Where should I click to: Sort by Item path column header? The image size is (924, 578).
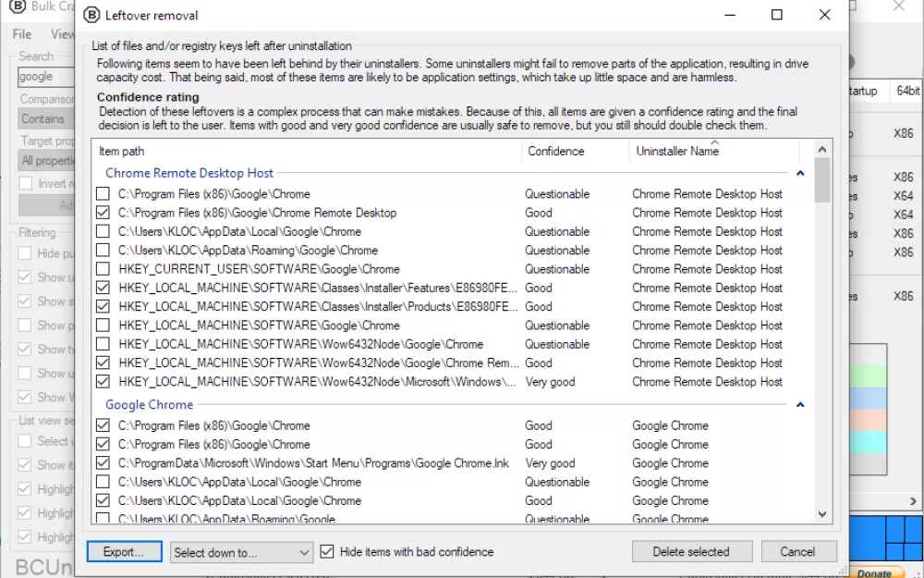pyautogui.click(x=307, y=151)
